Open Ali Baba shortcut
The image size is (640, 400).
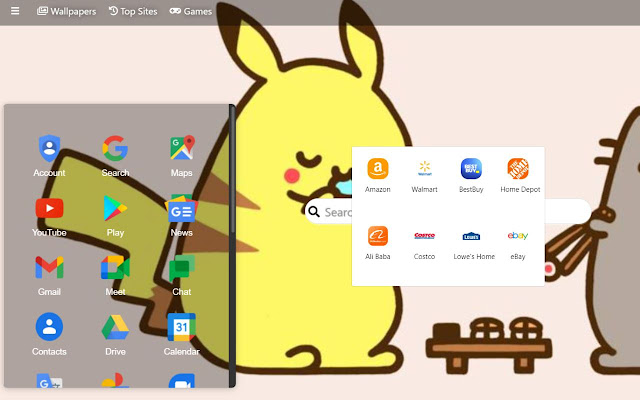378,243
